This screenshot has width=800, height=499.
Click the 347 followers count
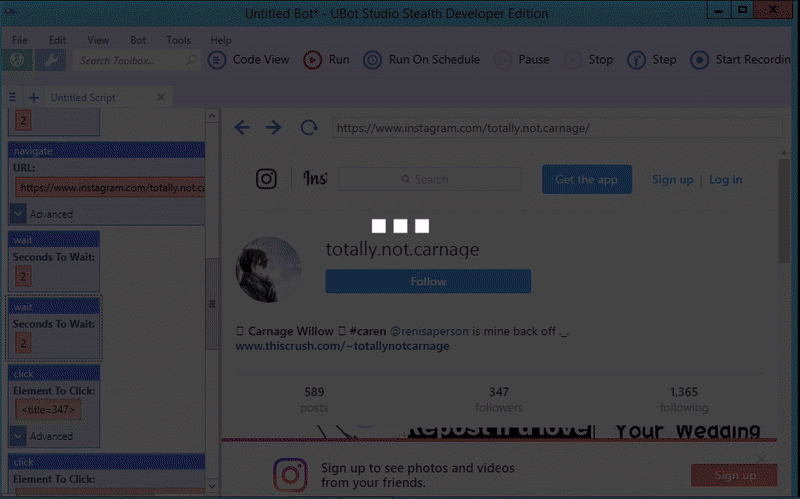click(x=499, y=400)
